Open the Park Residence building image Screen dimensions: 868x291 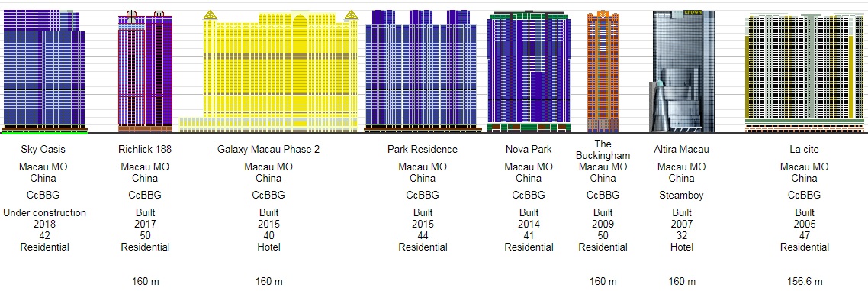coord(423,72)
